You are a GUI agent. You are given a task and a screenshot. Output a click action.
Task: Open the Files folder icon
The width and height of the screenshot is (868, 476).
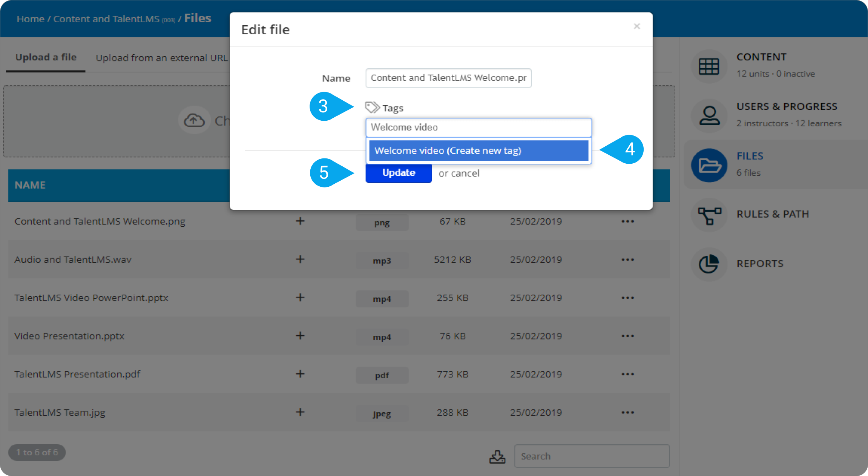point(709,165)
